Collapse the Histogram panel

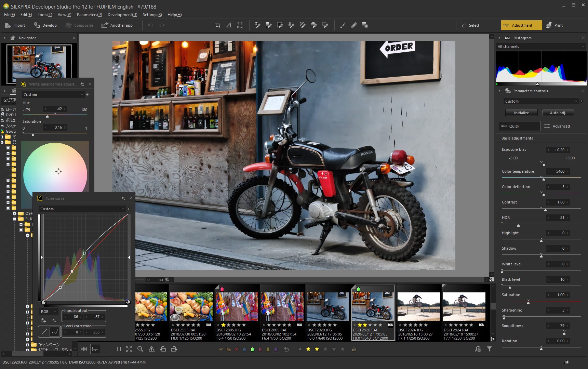[499, 38]
